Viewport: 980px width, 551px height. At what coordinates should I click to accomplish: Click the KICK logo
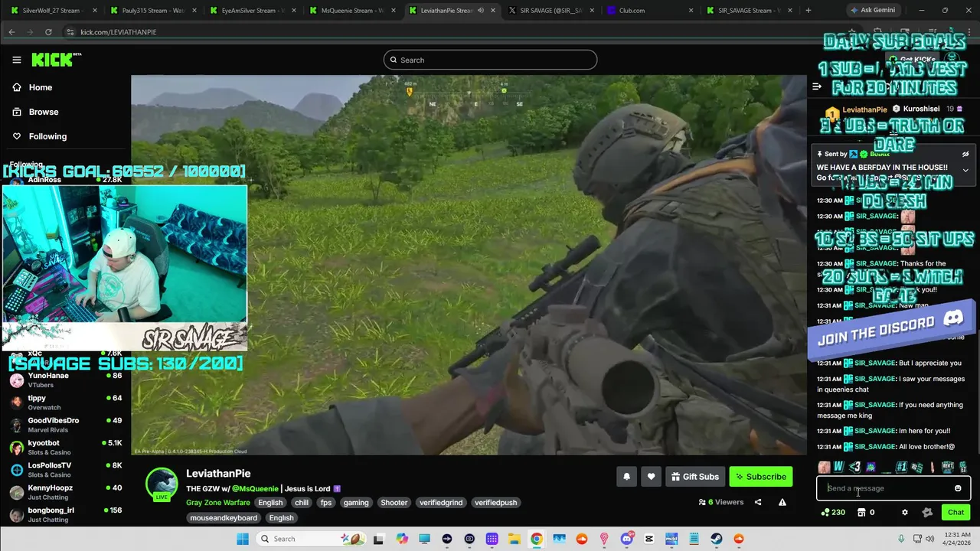tap(56, 60)
